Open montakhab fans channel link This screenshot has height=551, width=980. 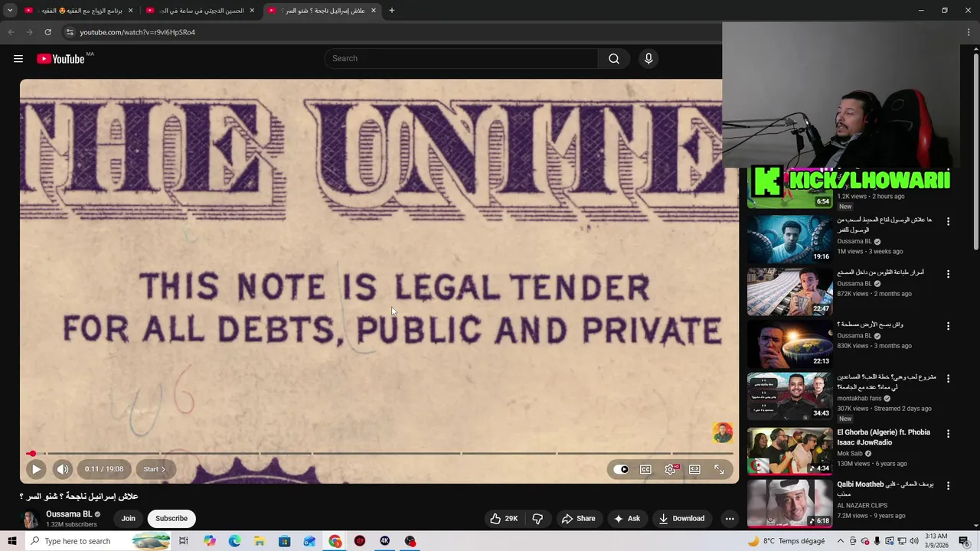tap(859, 398)
